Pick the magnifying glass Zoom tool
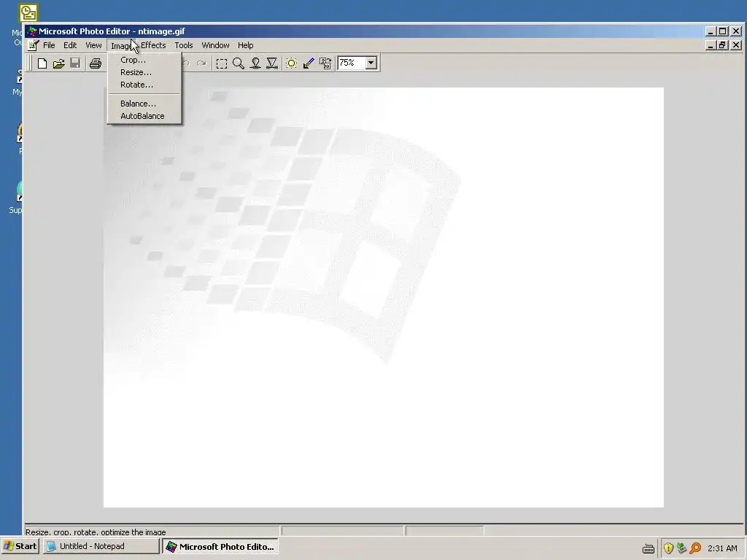This screenshot has height=560, width=747. [239, 63]
